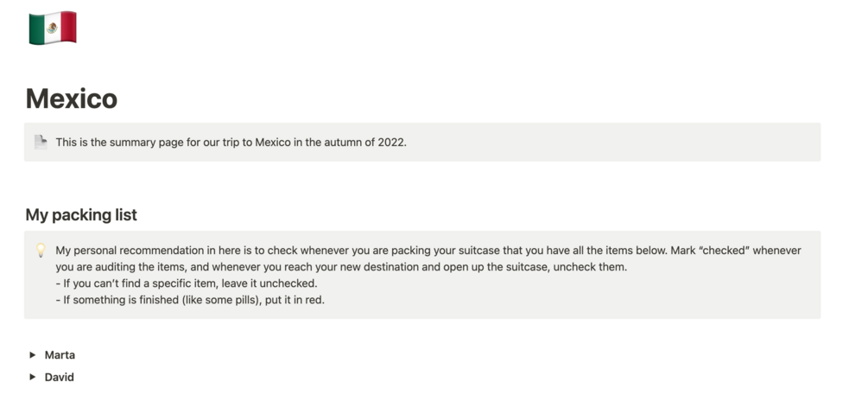Viewport: 868px width, 401px height.
Task: Click the phrase "uncheck them" in callout
Action: [x=590, y=267]
